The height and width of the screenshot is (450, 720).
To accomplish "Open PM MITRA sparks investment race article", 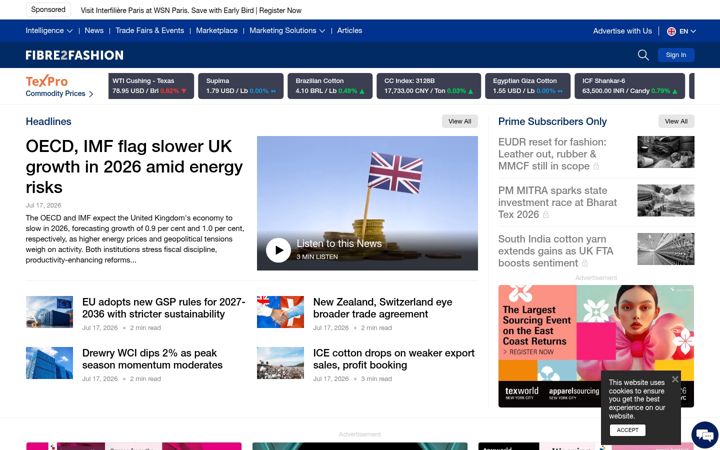I will coord(557,202).
